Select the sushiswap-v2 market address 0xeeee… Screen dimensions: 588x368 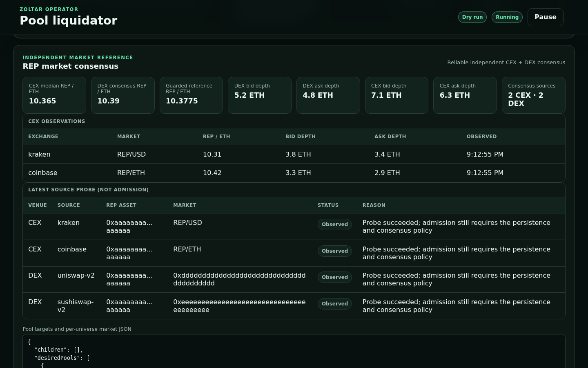point(239,306)
